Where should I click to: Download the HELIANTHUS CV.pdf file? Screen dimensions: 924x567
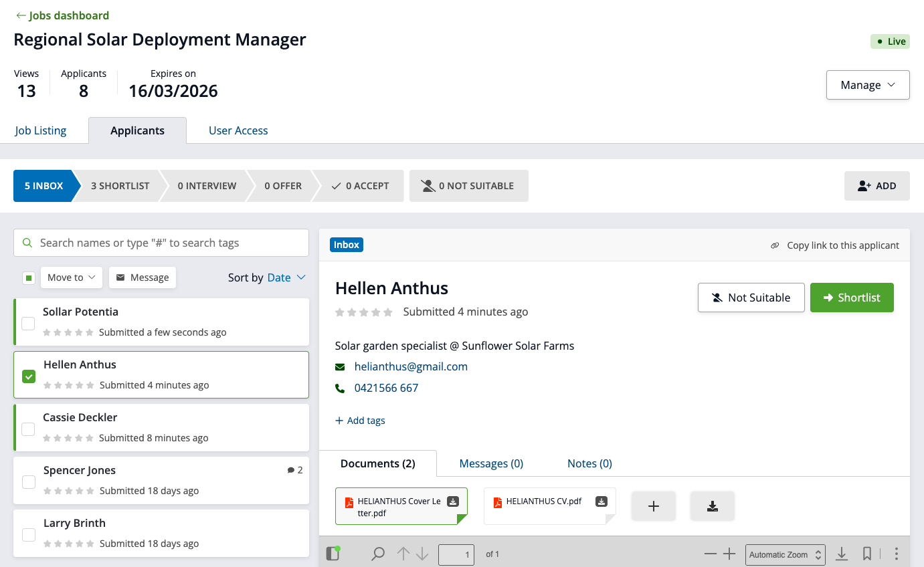click(x=602, y=501)
